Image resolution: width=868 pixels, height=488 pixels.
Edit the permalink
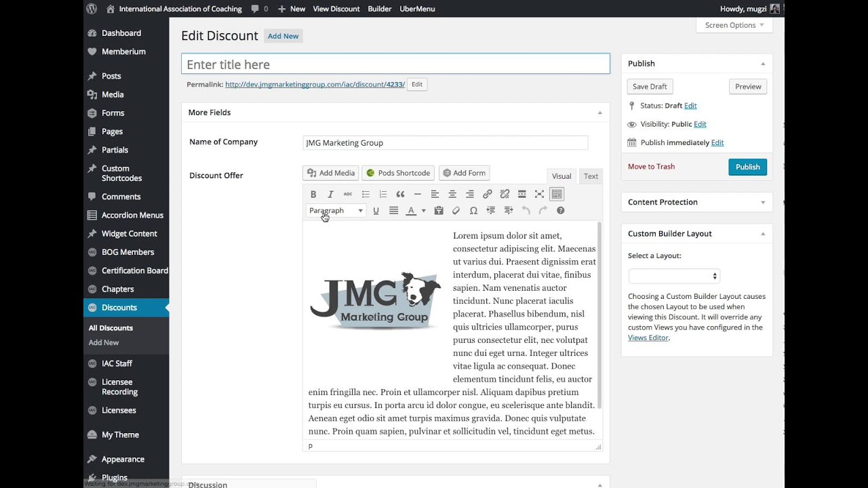click(417, 85)
